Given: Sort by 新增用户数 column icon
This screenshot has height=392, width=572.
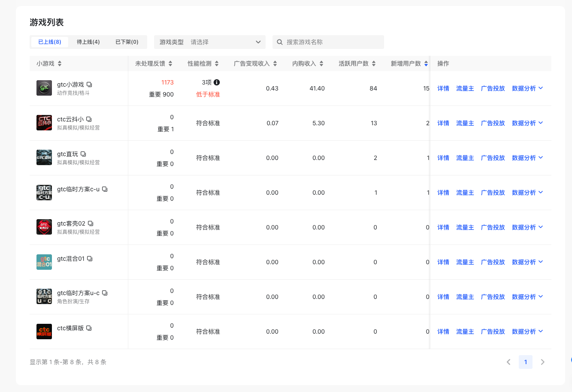Looking at the screenshot, I should [x=426, y=63].
